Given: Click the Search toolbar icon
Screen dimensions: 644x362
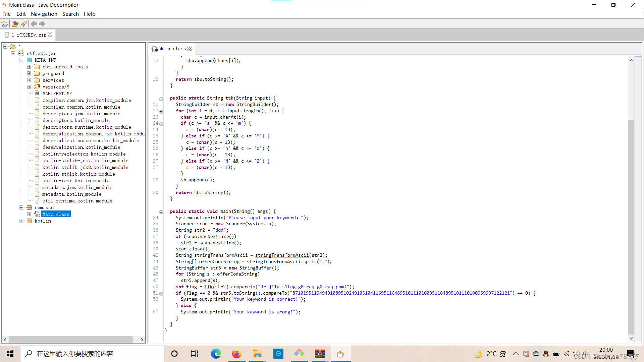Looking at the screenshot, I should (x=23, y=24).
